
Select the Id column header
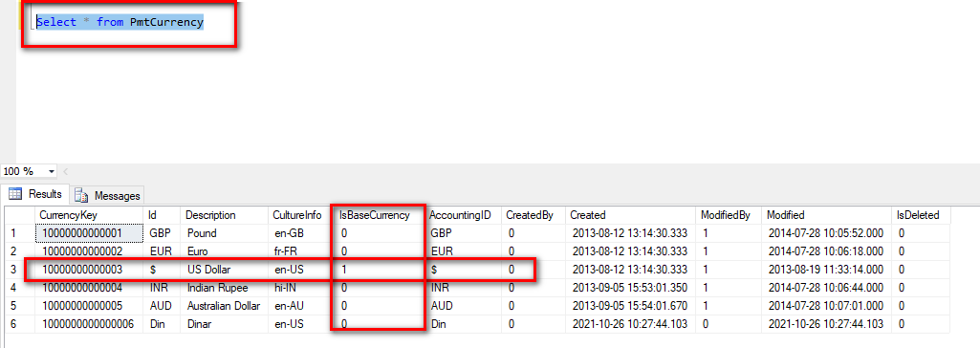[162, 215]
